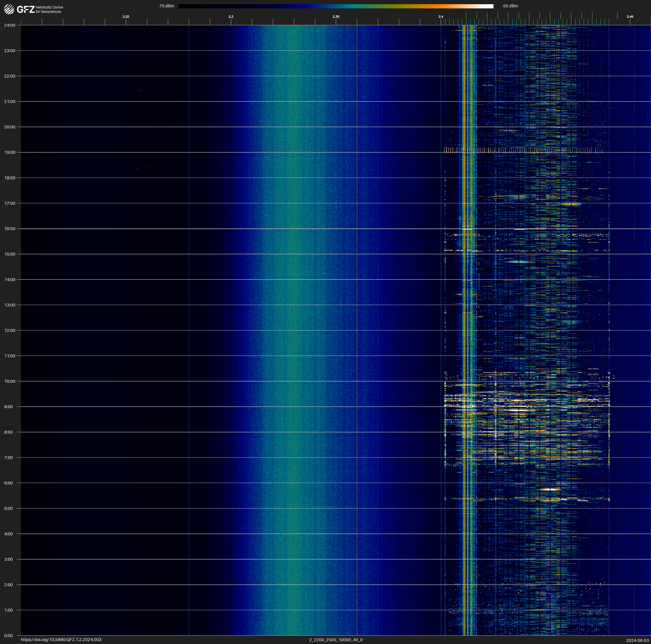Image resolution: width=651 pixels, height=644 pixels.
Task: Click the 19:00 time axis label
Action: tap(10, 152)
